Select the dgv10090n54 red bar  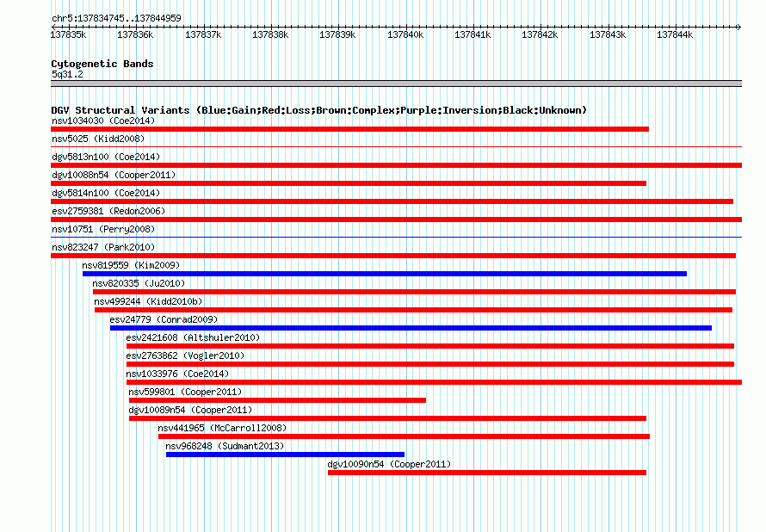pyautogui.click(x=487, y=473)
